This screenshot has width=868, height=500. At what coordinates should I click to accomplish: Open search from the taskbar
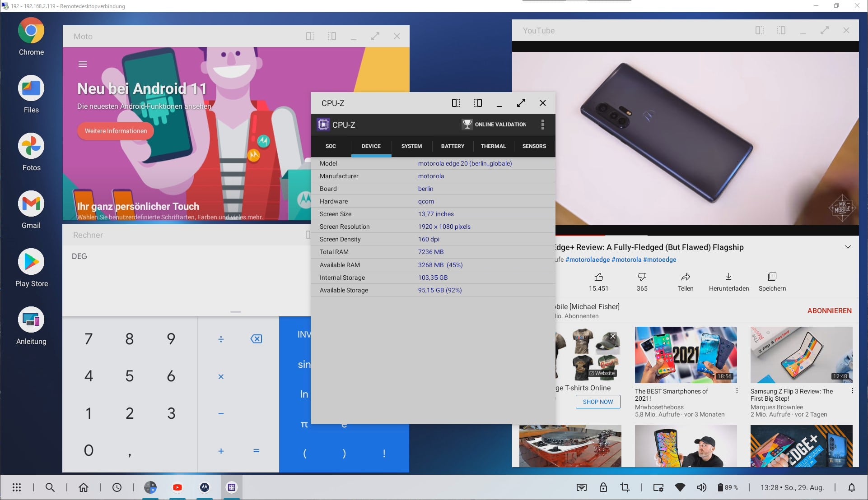(50, 487)
